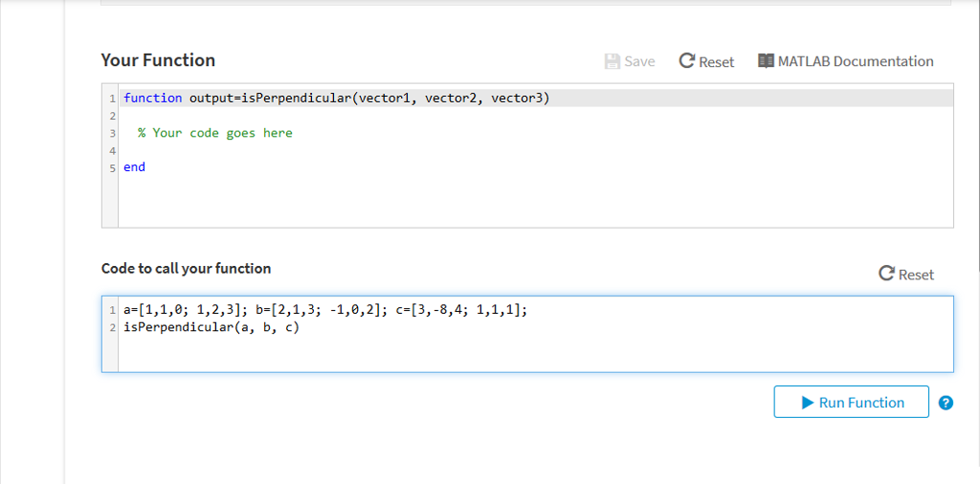This screenshot has height=484, width=980.
Task: Click empty area of the Your Function editor
Action: click(536, 202)
